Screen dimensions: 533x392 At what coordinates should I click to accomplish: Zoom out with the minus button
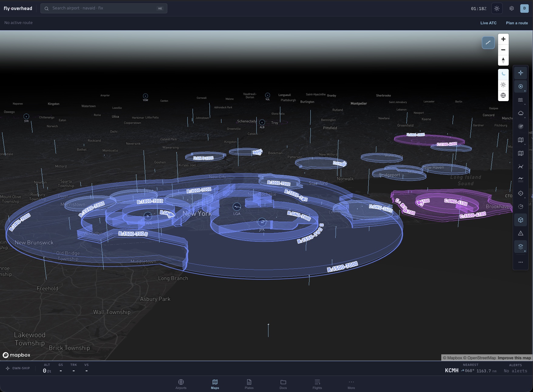pyautogui.click(x=503, y=50)
